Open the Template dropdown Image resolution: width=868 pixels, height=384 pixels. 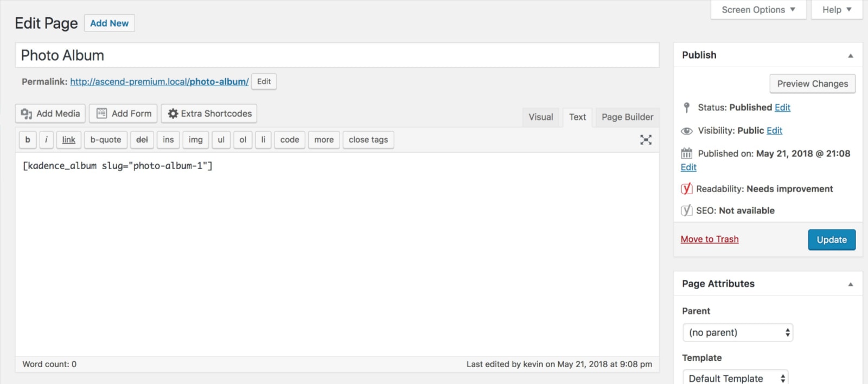click(x=735, y=378)
